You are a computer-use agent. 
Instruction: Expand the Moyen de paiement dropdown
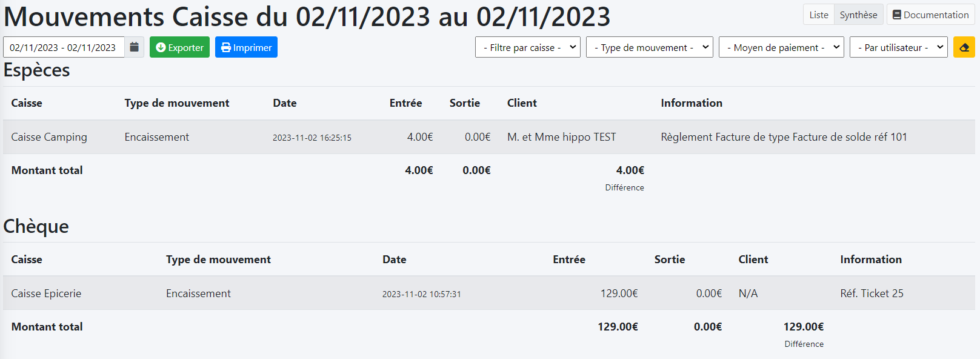pos(781,47)
